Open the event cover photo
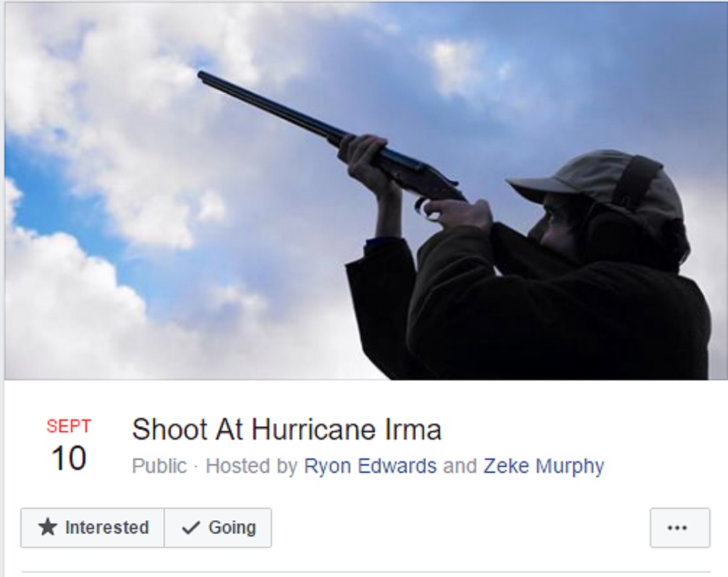Screen dimensions: 728x577 coord(364,191)
